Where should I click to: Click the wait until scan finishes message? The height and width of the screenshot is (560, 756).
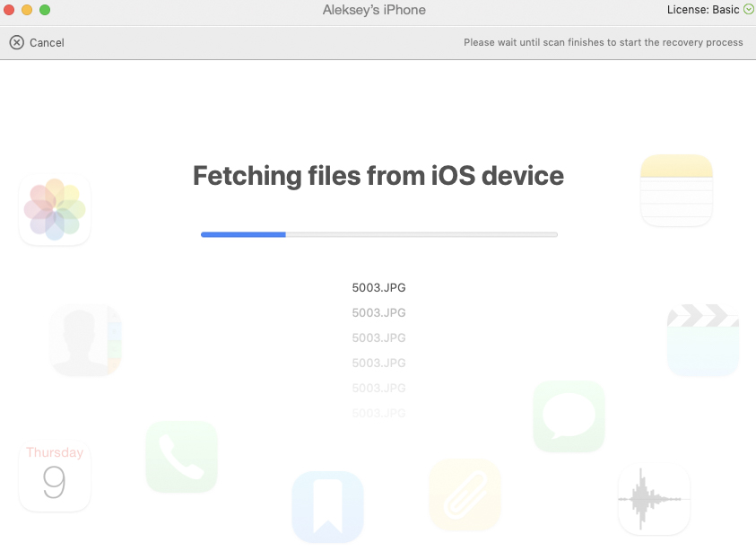pos(603,42)
